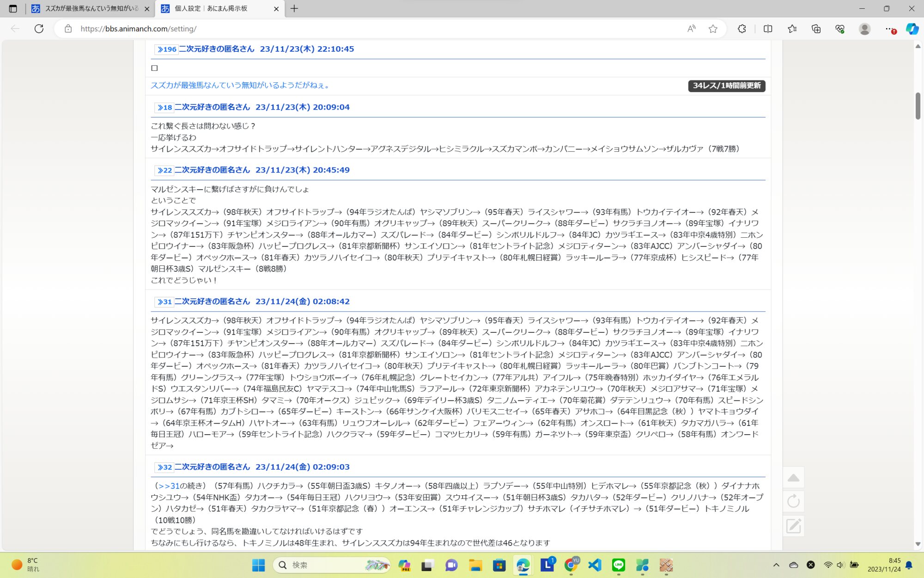Open Copilot sidebar icon
Viewport: 924px width, 578px height.
[912, 29]
